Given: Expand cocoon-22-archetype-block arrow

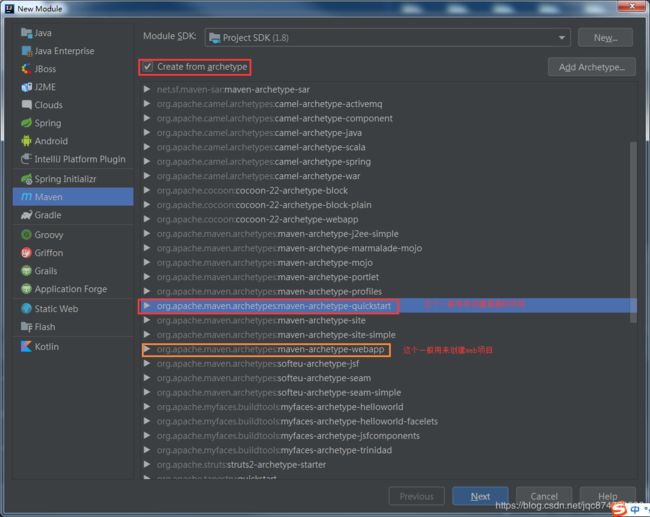Looking at the screenshot, I should click(147, 190).
